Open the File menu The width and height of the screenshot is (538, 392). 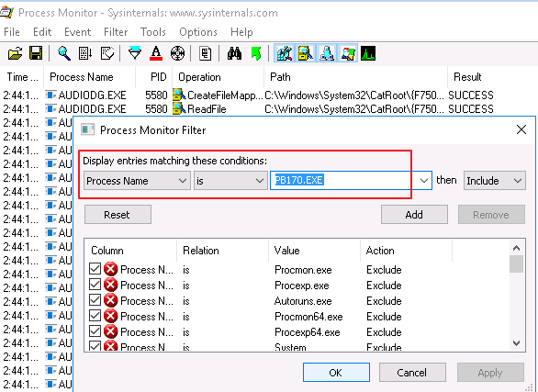tap(12, 32)
